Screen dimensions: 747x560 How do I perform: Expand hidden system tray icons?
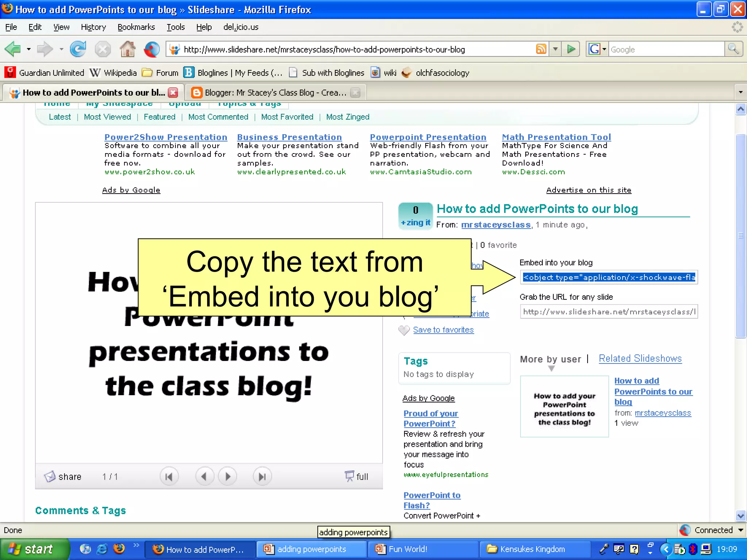(x=666, y=549)
